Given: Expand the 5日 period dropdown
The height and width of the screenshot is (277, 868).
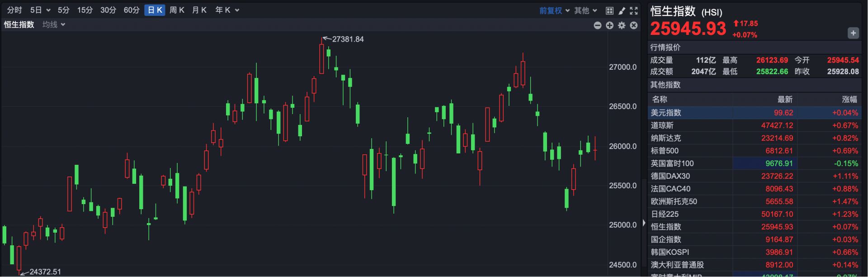Looking at the screenshot, I should click(40, 10).
